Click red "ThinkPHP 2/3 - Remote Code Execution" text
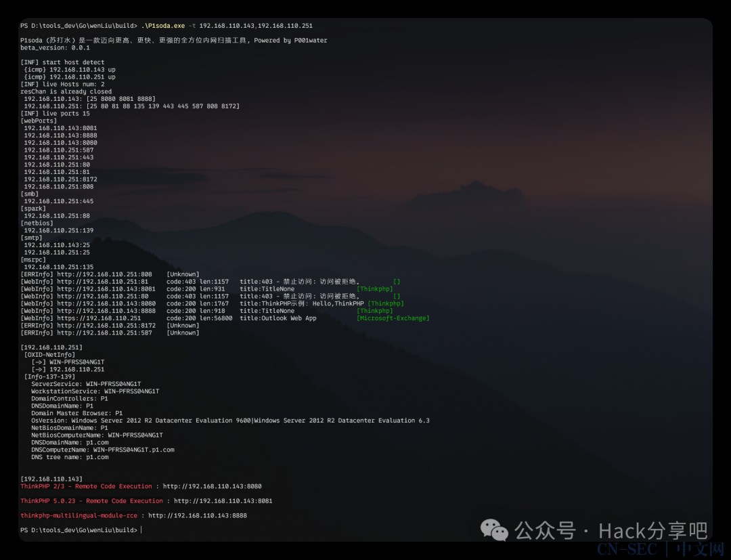731x560 pixels. coord(86,486)
